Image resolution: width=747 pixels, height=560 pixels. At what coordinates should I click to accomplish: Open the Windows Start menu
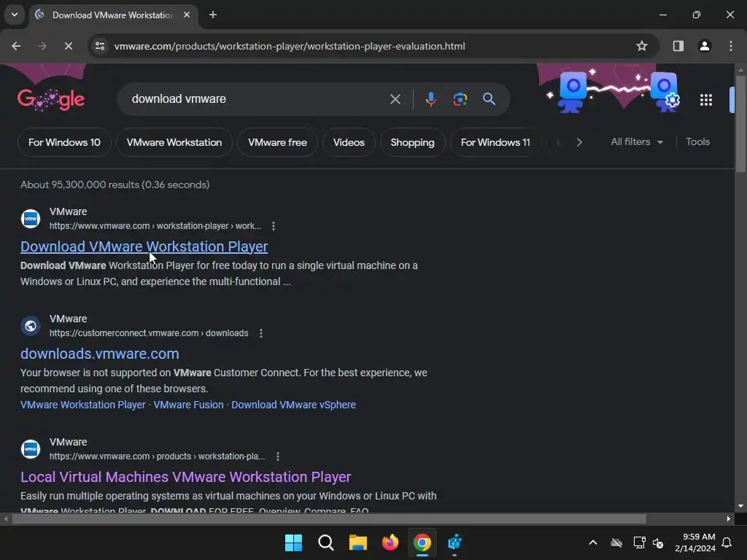(293, 542)
